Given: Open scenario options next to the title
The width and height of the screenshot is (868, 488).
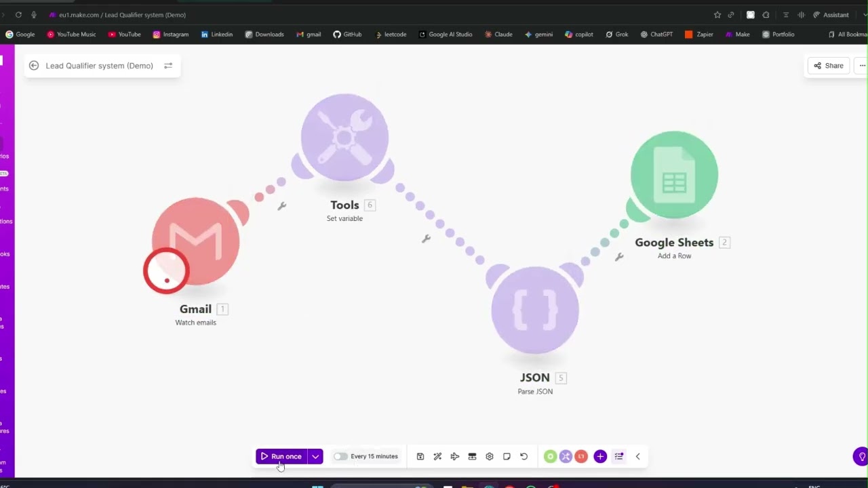Looking at the screenshot, I should click(168, 66).
